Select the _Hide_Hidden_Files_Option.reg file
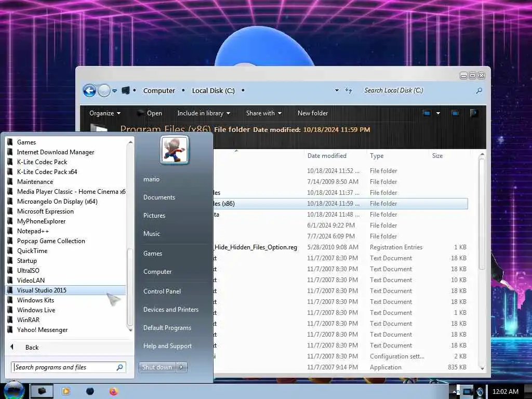This screenshot has width=532, height=399. [255, 247]
